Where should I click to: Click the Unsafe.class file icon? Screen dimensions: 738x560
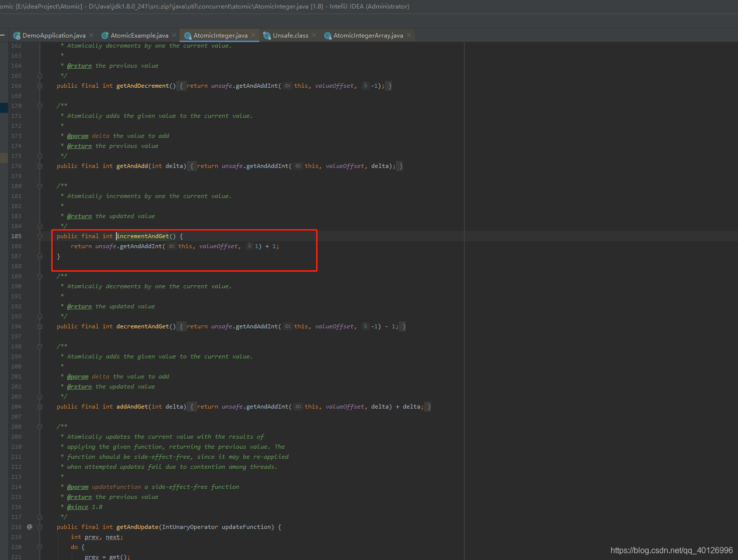pos(267,36)
